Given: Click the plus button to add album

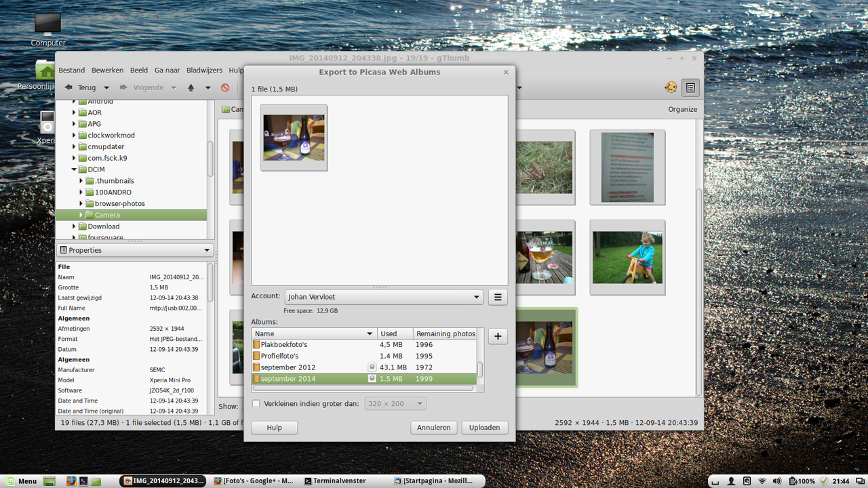Looking at the screenshot, I should [498, 336].
